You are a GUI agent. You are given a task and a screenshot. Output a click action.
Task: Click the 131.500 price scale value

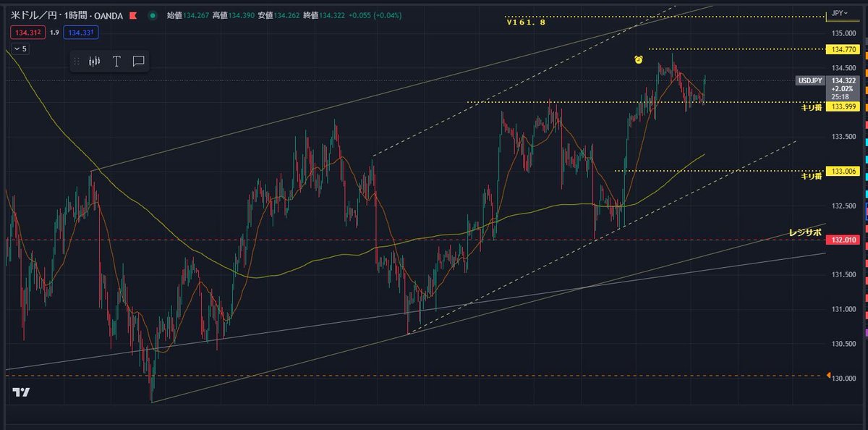tap(844, 275)
